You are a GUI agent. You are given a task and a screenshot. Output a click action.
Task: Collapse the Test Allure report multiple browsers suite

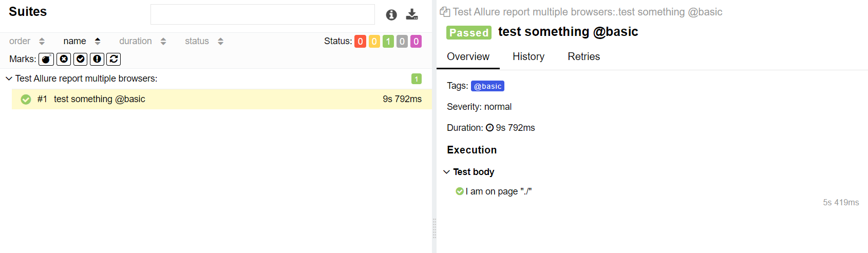[x=9, y=79]
